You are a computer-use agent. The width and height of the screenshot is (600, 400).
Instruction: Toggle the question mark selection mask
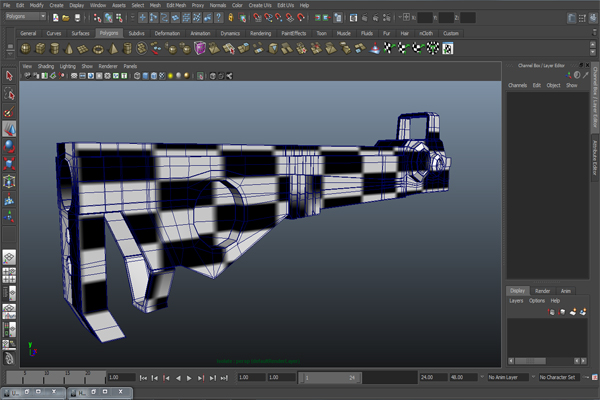coord(218,18)
